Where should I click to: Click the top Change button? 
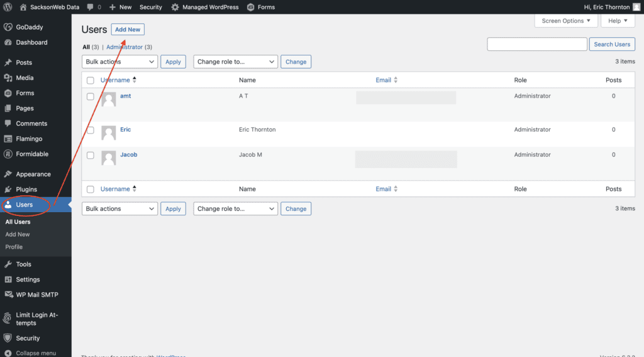pyautogui.click(x=296, y=62)
